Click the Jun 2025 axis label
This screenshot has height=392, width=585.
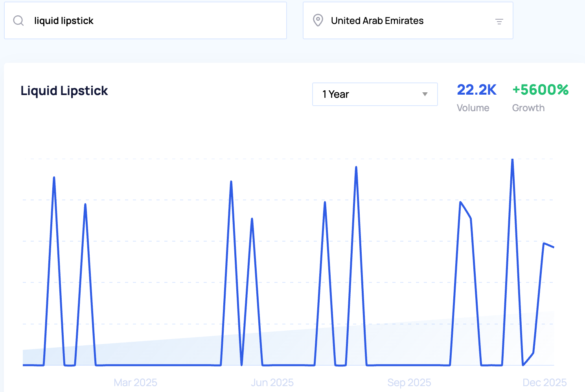pos(272,382)
